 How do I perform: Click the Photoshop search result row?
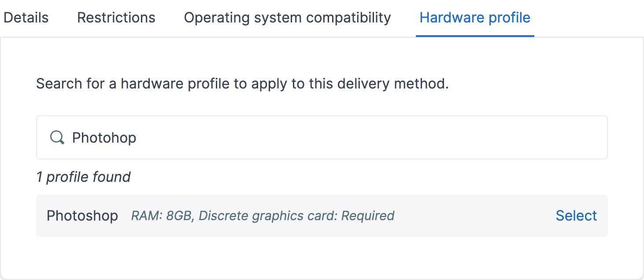[322, 216]
